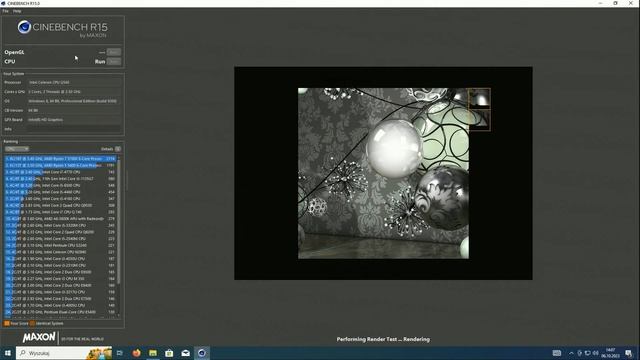
Task: Open Microsoft Store from the taskbar
Action: [169, 353]
